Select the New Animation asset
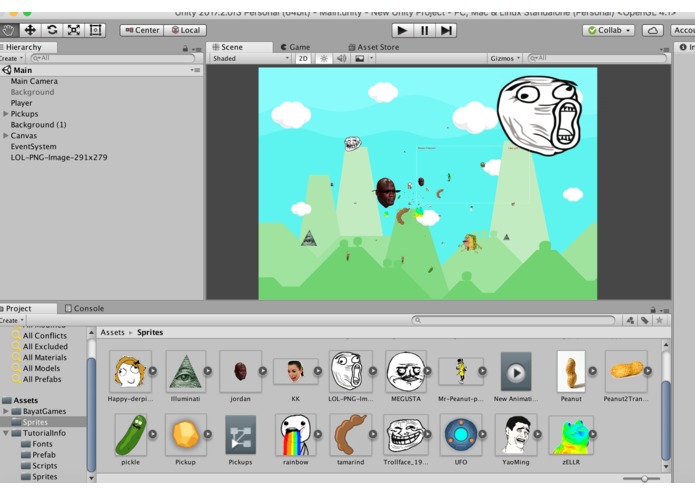The image size is (695, 494). (516, 376)
